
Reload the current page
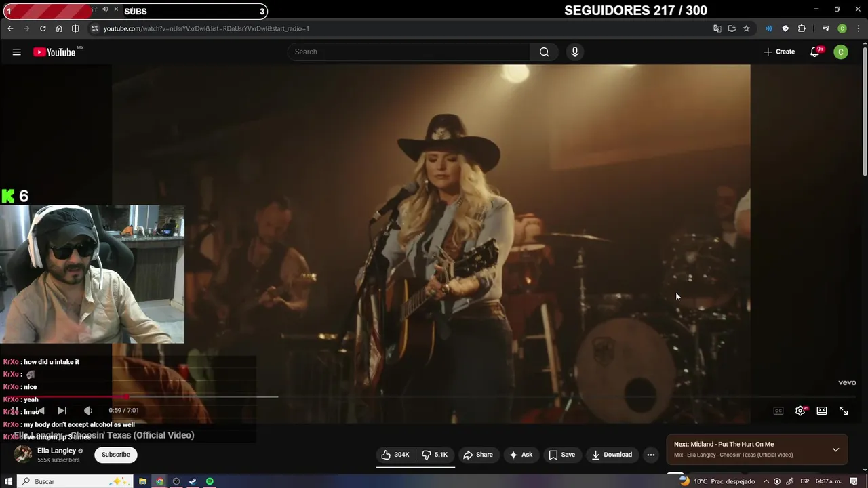tap(43, 28)
